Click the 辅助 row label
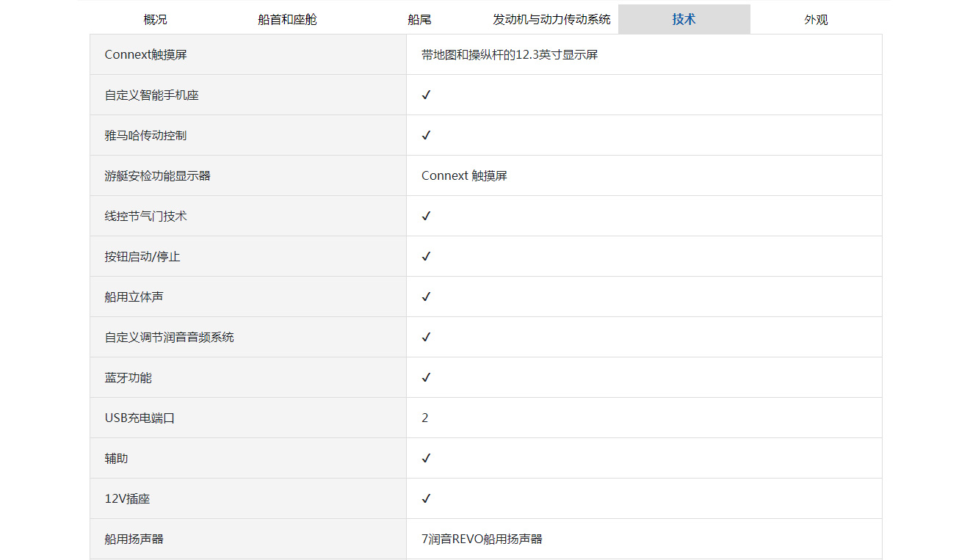970x560 pixels. tap(116, 458)
